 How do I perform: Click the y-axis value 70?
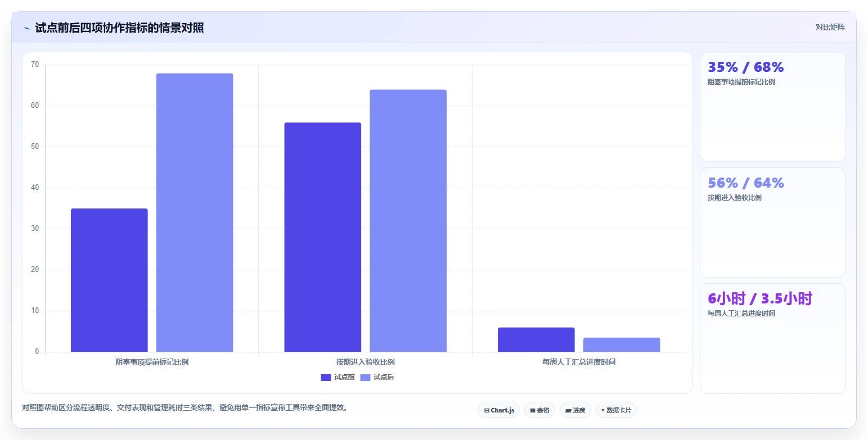35,65
